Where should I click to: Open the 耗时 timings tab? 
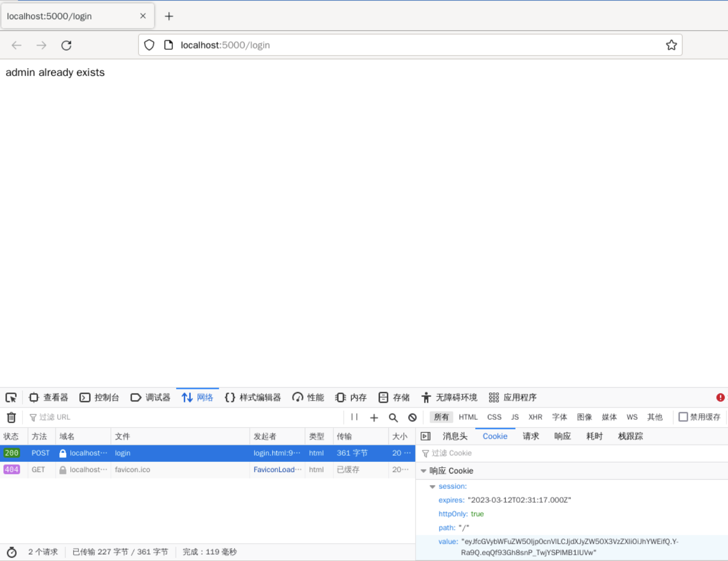coord(595,436)
